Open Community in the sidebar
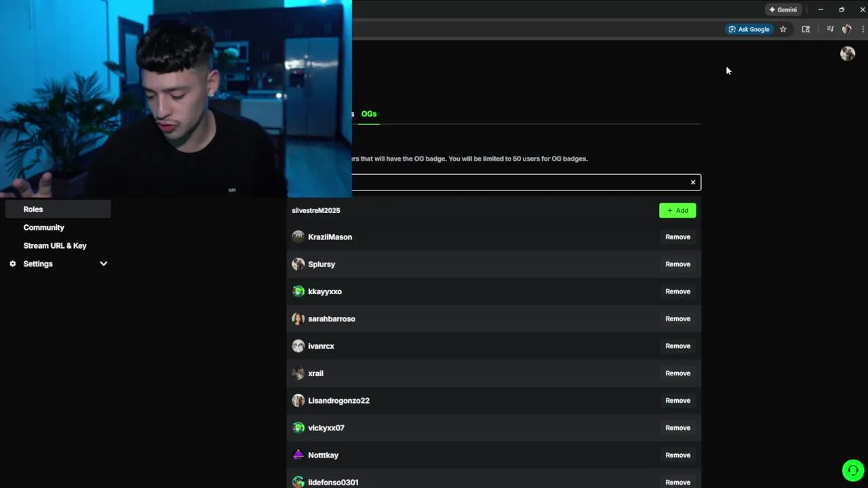The width and height of the screenshot is (868, 488). pos(44,228)
